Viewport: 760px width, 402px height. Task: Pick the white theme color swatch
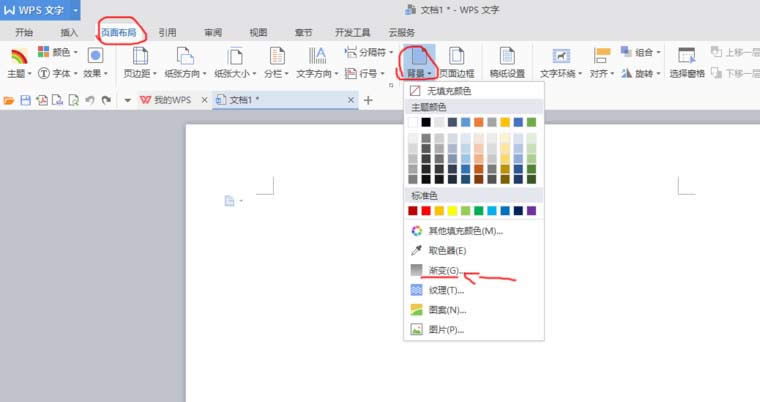412,122
